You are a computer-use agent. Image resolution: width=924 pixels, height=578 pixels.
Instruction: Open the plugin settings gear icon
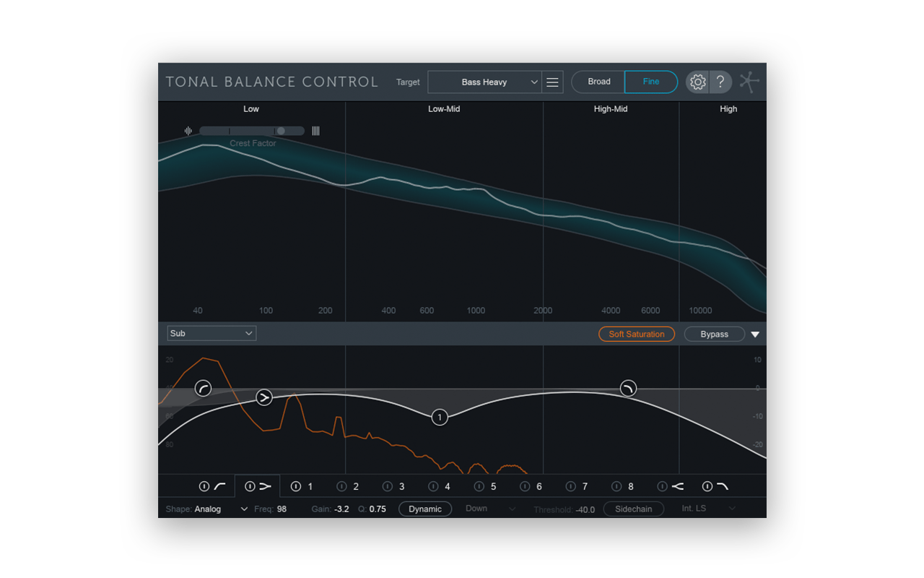(x=697, y=82)
